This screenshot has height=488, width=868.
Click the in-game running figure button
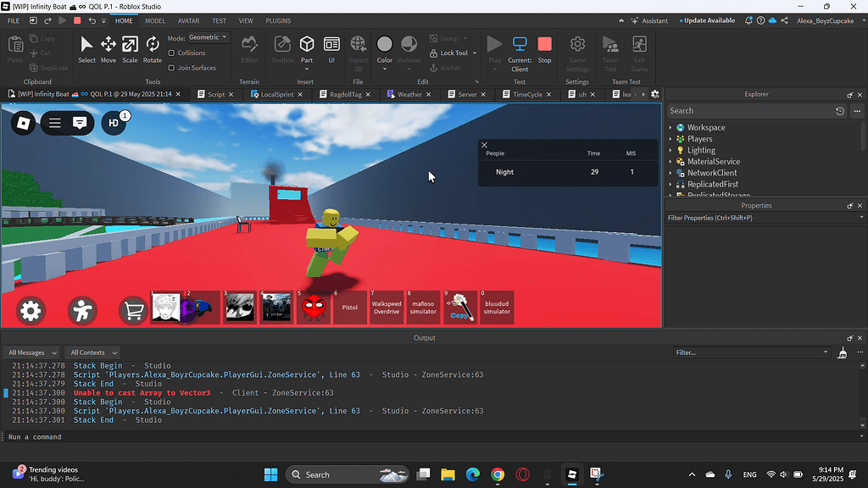82,311
